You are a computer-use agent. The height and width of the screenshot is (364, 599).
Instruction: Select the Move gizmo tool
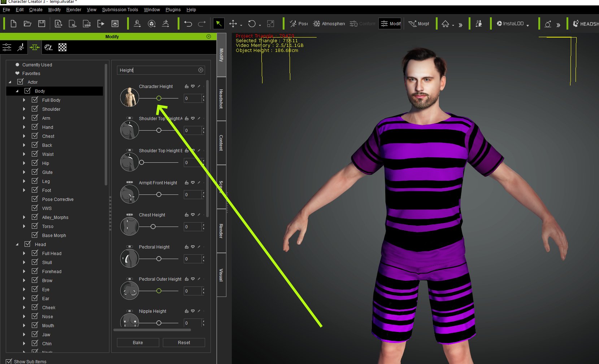point(233,23)
